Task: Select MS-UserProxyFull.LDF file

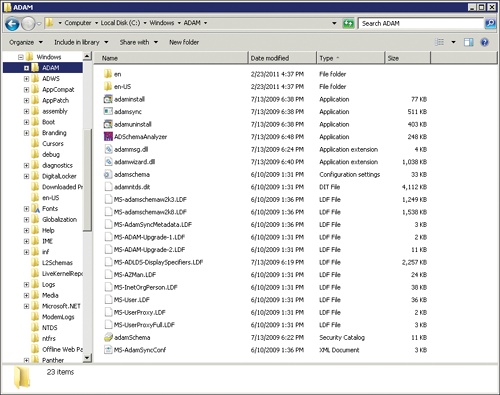Action: coord(144,325)
